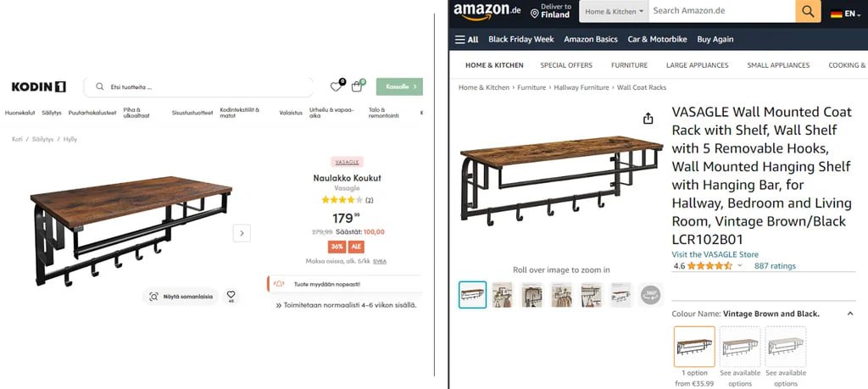The height and width of the screenshot is (389, 868).
Task: Open the EN language selector dropdown
Action: pyautogui.click(x=845, y=14)
